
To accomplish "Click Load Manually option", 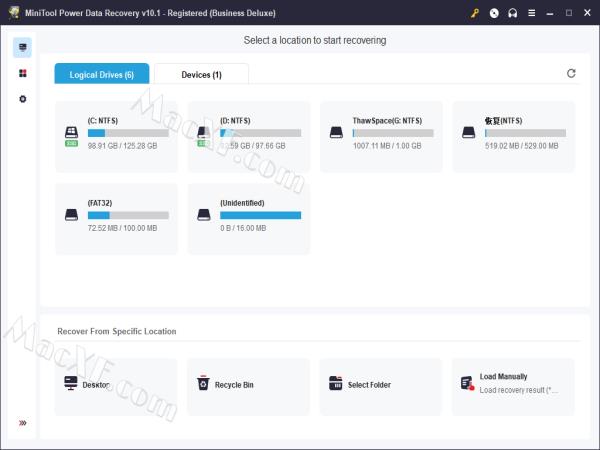I will [513, 386].
